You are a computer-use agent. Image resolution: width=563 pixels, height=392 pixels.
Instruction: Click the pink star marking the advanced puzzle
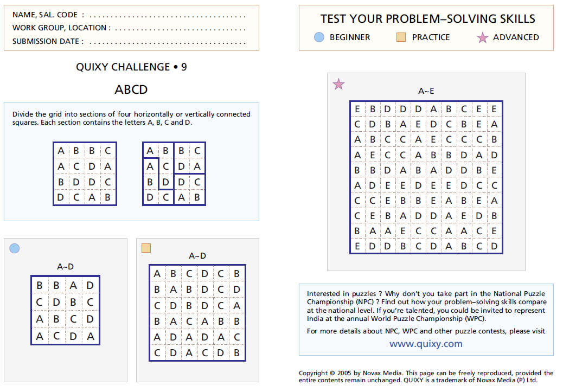click(x=338, y=84)
